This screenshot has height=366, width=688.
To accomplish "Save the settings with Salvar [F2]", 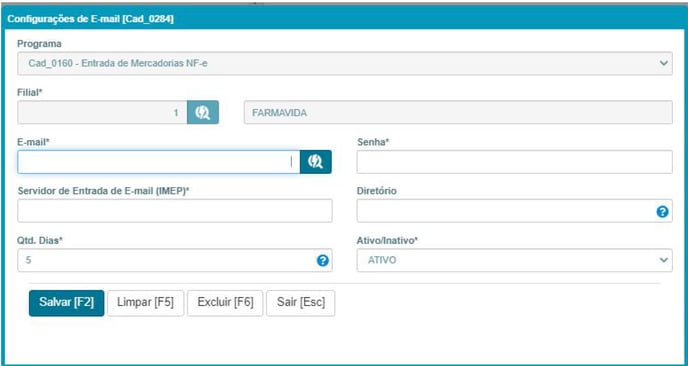I will pyautogui.click(x=67, y=303).
